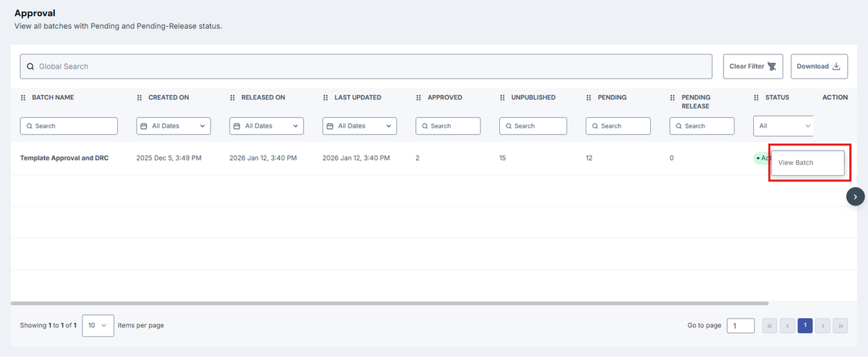Click the Clear Filter button
The width and height of the screenshot is (868, 357).
coord(753,67)
